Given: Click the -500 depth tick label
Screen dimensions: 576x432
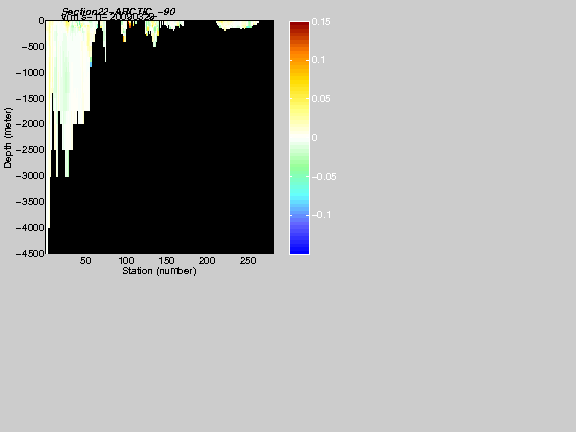Looking at the screenshot, I should tap(33, 47).
